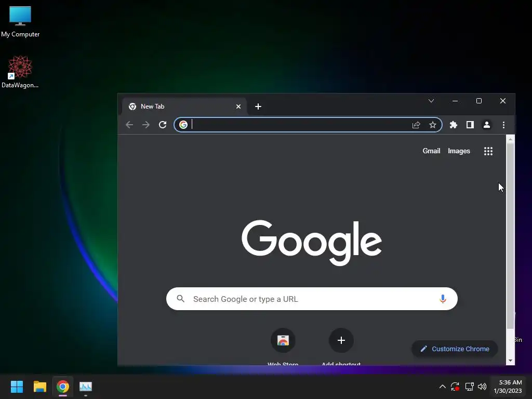Open the Windows Start menu
The image size is (532, 399).
pyautogui.click(x=17, y=387)
